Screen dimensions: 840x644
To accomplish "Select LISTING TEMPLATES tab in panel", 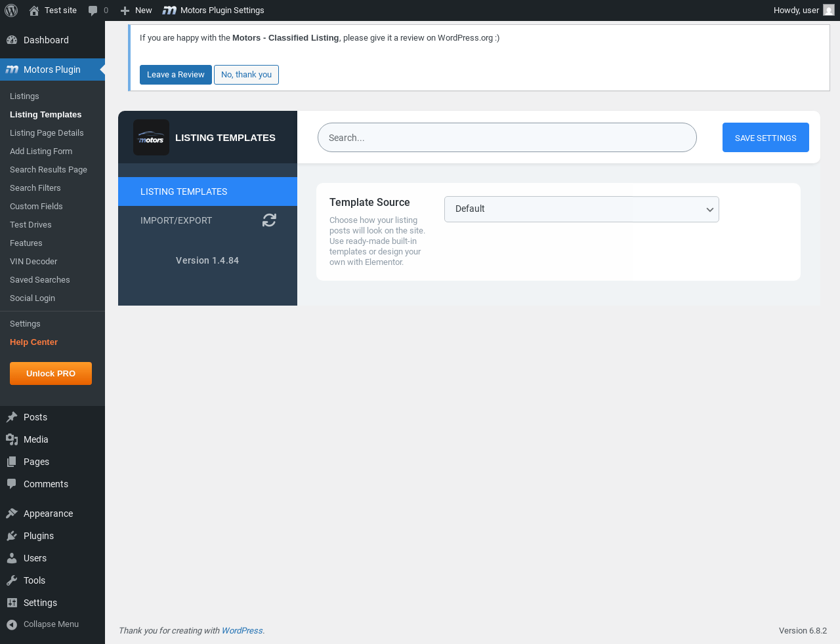I will point(207,191).
